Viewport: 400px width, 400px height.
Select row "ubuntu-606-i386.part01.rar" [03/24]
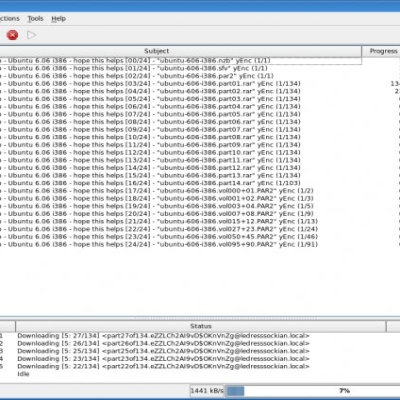pos(200,84)
